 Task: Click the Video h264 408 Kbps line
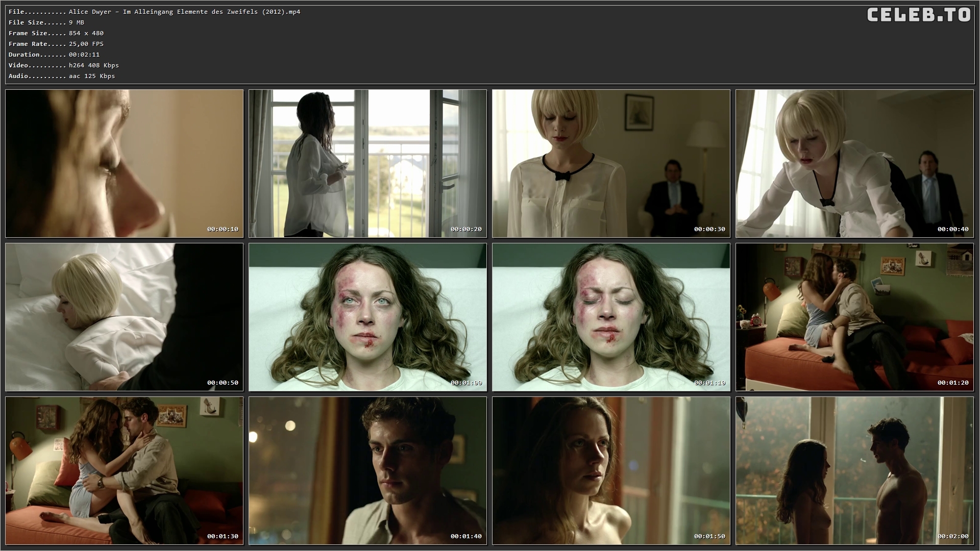[x=64, y=65]
